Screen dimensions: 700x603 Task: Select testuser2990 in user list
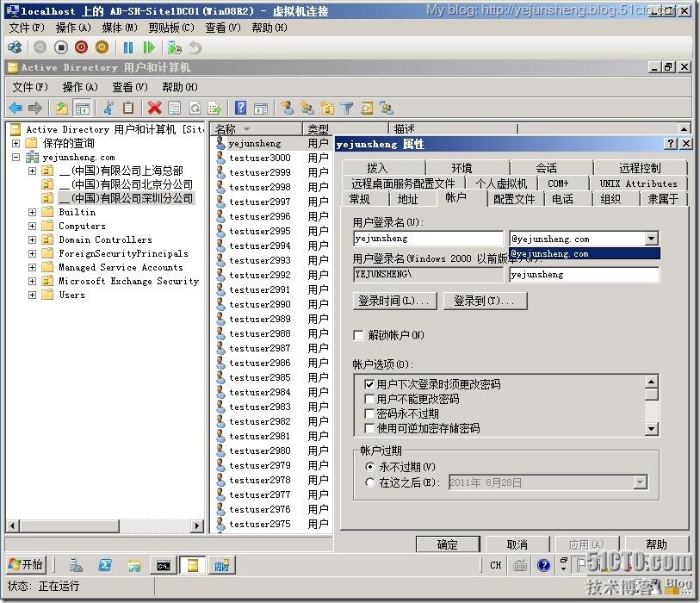(x=259, y=305)
